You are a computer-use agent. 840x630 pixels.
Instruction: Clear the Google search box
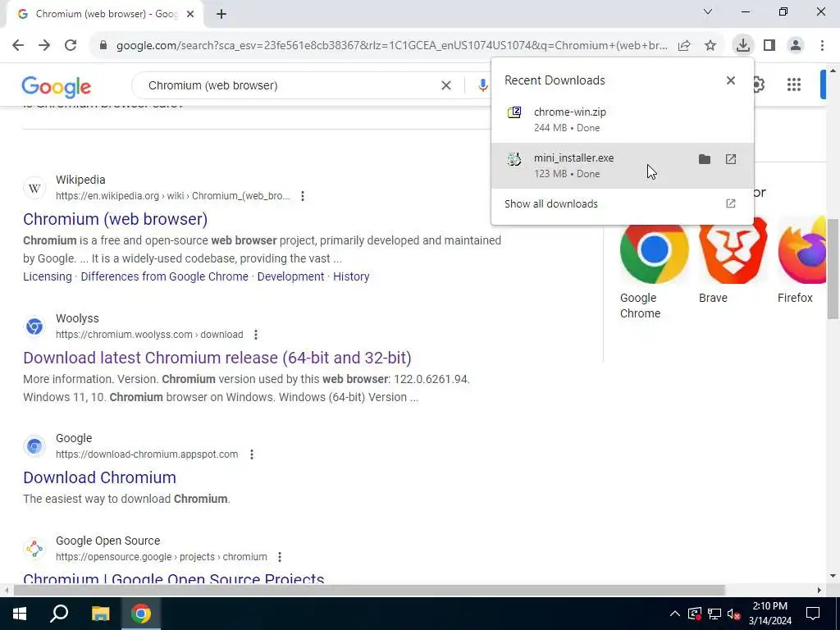[445, 85]
